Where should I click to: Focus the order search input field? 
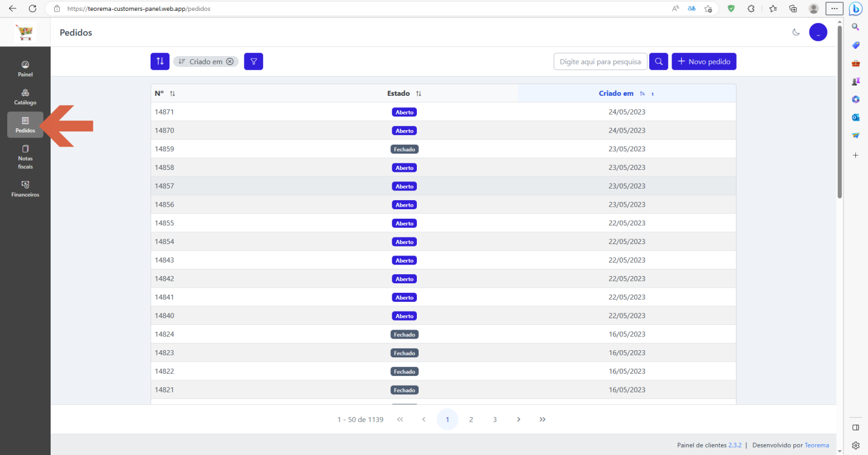coord(601,61)
